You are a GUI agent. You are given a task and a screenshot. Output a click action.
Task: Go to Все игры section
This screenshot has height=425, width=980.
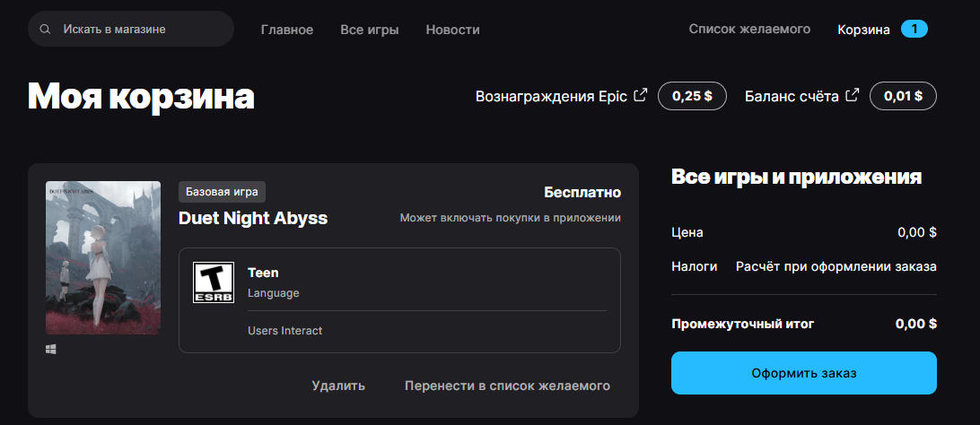pos(370,30)
